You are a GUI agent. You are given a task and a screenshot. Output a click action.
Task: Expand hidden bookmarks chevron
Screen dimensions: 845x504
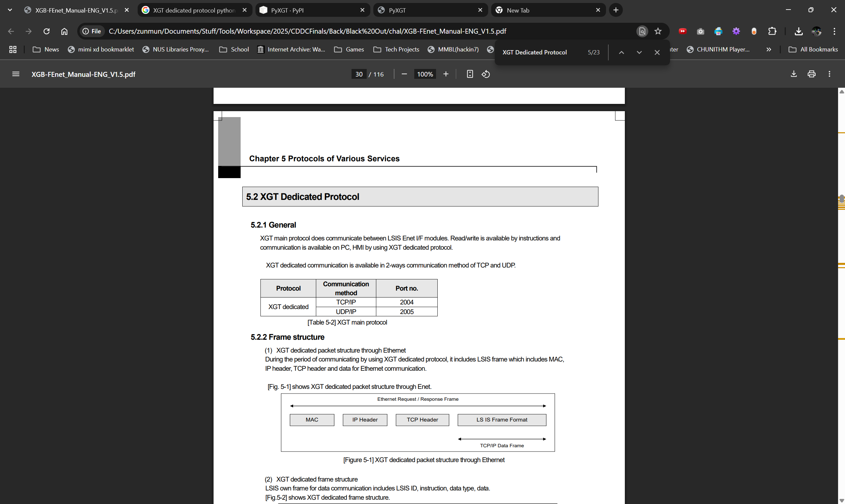768,49
